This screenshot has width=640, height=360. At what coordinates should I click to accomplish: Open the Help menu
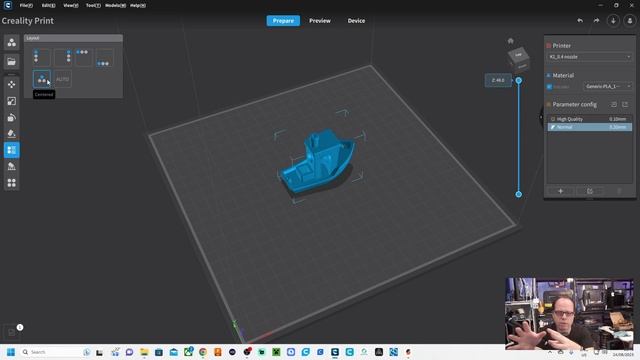(x=138, y=5)
